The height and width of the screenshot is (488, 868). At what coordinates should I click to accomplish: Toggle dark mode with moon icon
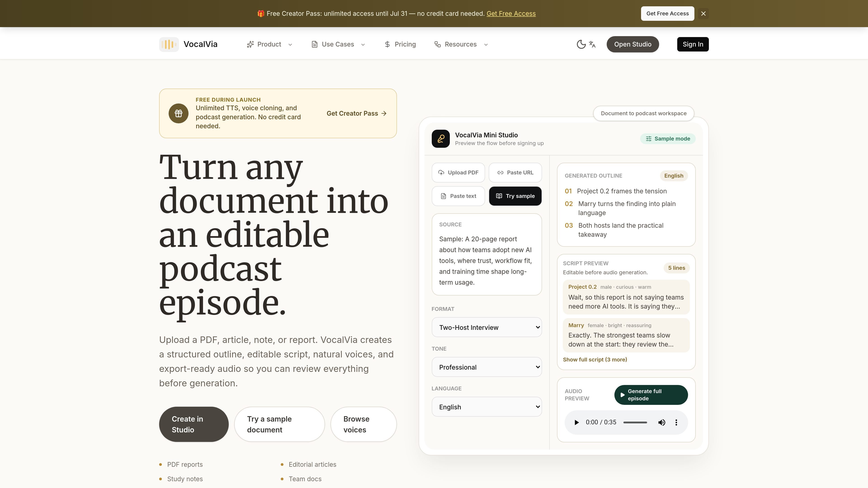pyautogui.click(x=581, y=45)
